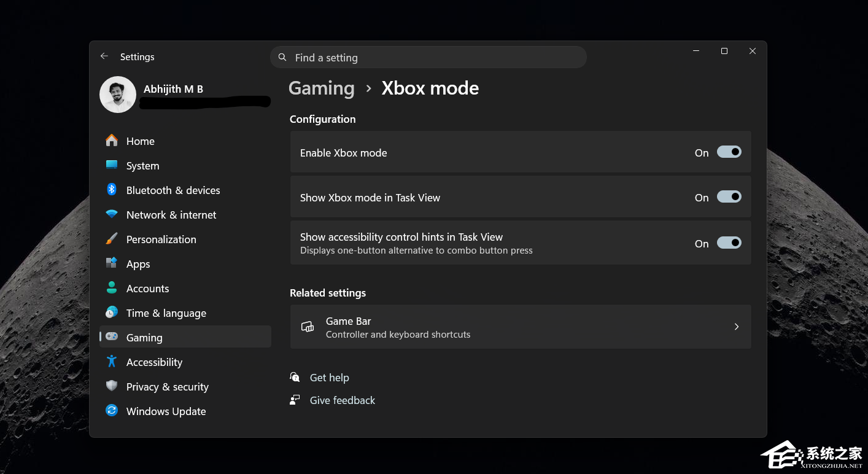Turn off Enable Xbox mode toggle
The image size is (868, 474).
pyautogui.click(x=729, y=152)
